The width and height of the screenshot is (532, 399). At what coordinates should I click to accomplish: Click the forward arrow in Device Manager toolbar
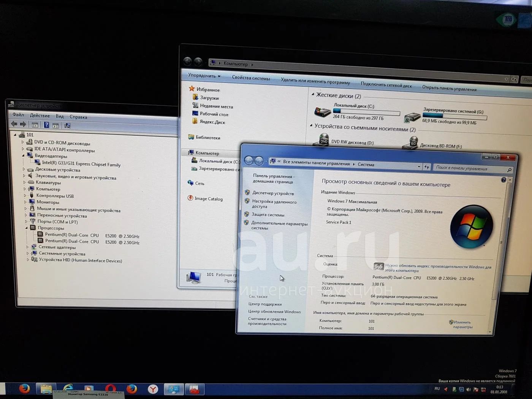[x=23, y=124]
